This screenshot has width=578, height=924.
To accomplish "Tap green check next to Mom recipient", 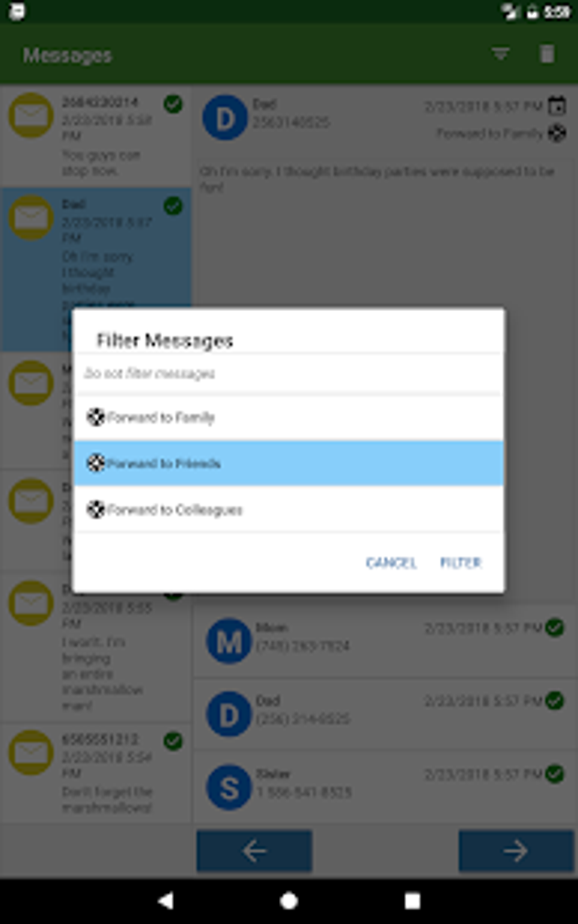I will (555, 628).
